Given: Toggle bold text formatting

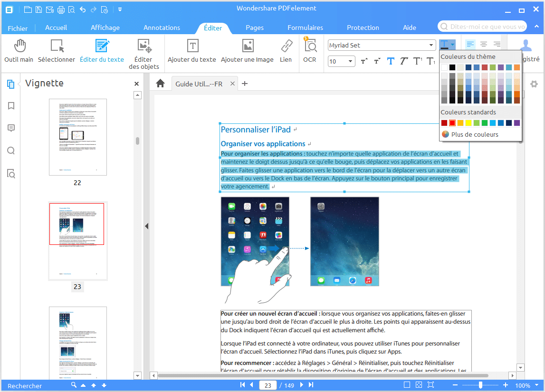Looking at the screenshot, I should point(391,61).
